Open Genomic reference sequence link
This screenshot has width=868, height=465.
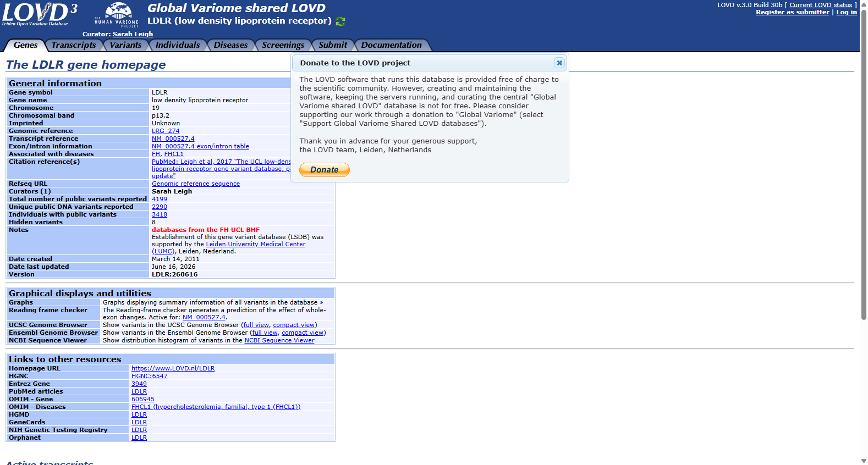point(196,184)
